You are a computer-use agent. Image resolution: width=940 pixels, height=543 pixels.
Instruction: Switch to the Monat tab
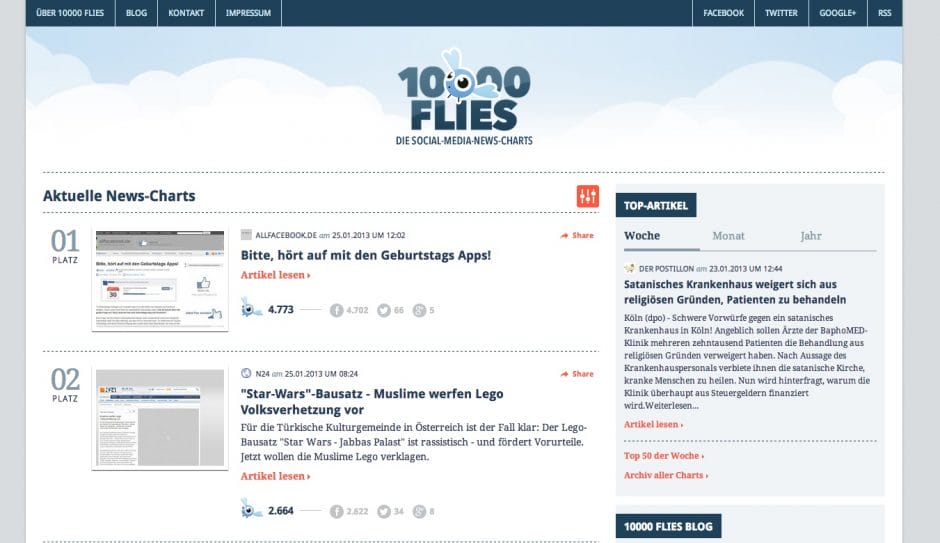[x=728, y=236]
